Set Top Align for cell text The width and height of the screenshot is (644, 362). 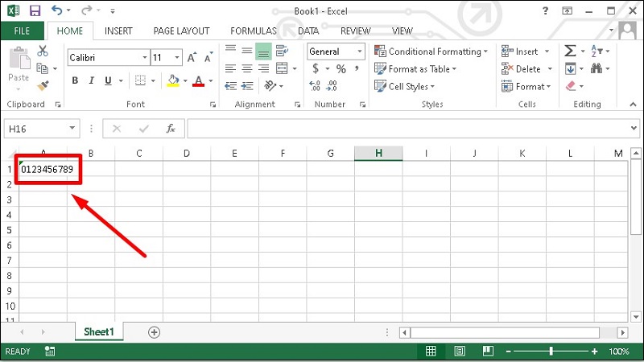[230, 51]
